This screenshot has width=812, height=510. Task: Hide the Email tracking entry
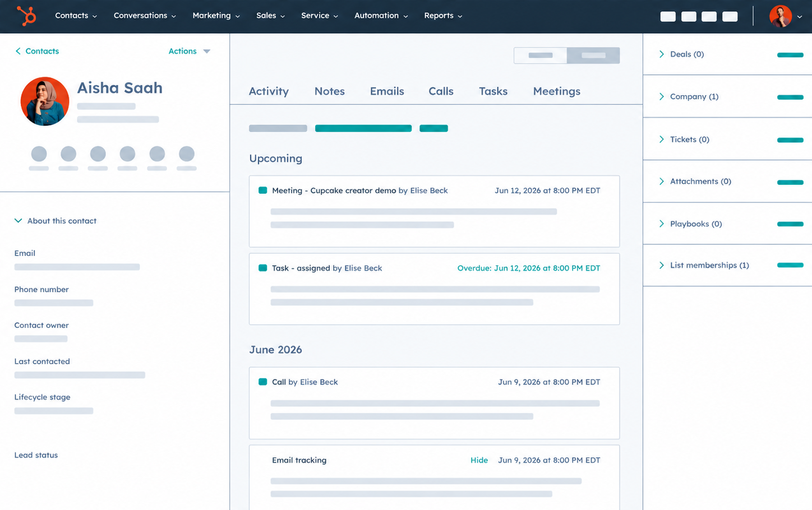point(479,460)
